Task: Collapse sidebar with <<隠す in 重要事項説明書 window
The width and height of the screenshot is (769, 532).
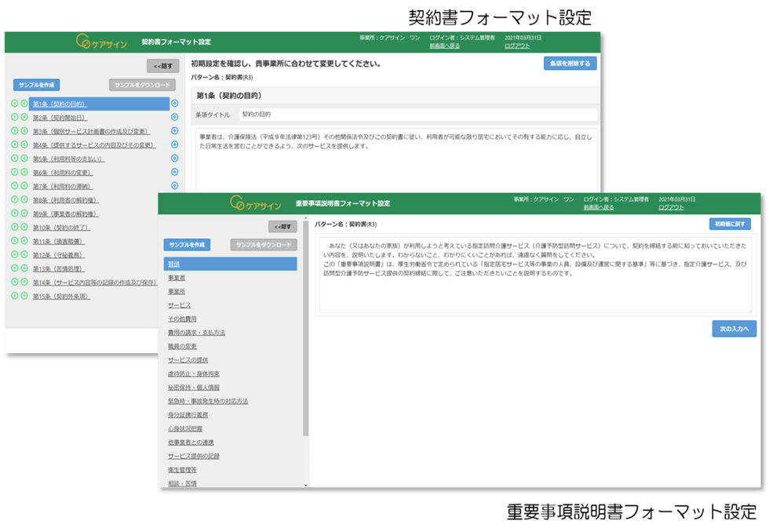Action: coord(282,227)
